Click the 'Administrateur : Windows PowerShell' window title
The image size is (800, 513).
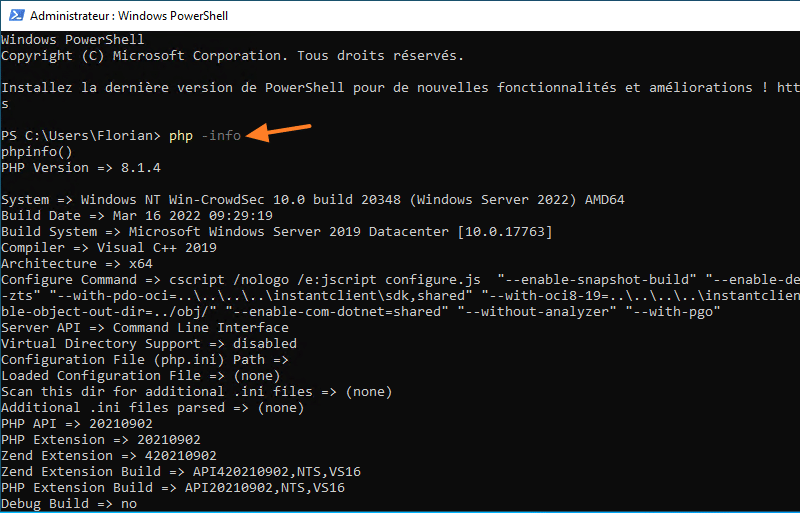click(x=117, y=16)
